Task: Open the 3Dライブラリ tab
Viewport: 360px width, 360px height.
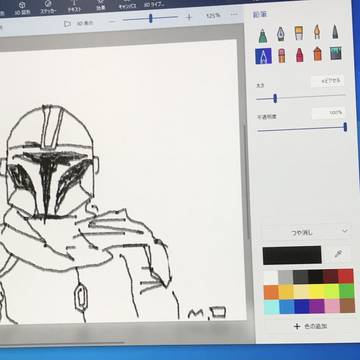Action: (154, 4)
